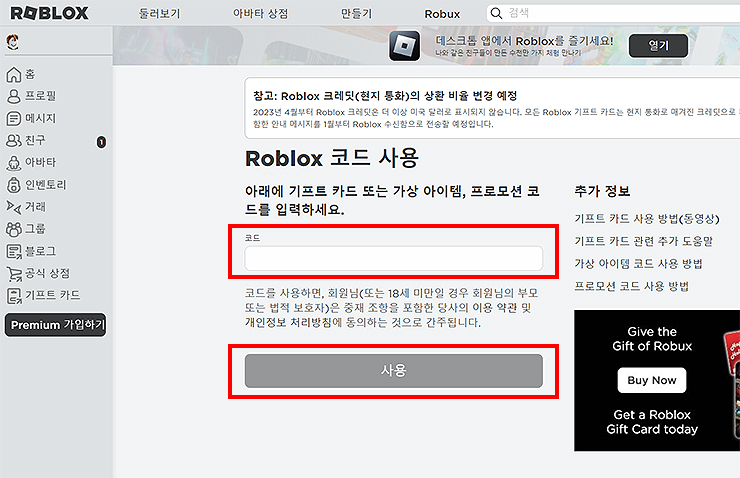This screenshot has width=740, height=478.
Task: Select 아바타 label in sidebar
Action: (41, 162)
